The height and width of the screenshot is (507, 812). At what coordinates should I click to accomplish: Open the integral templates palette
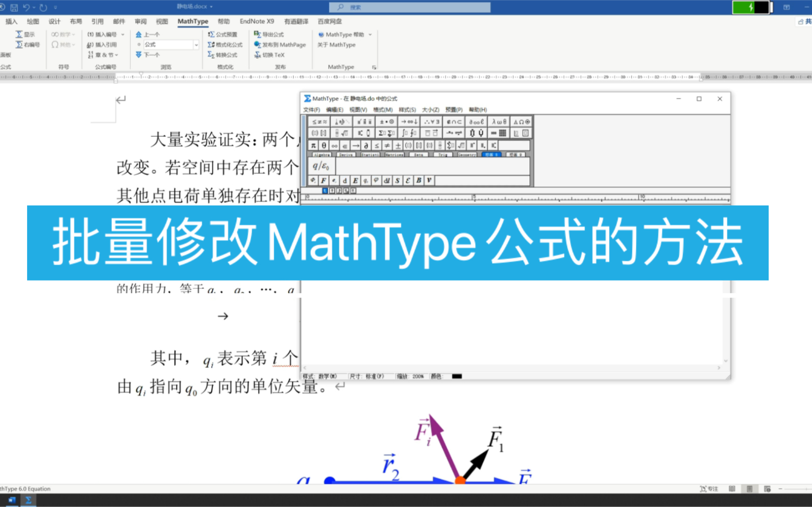[x=409, y=133]
